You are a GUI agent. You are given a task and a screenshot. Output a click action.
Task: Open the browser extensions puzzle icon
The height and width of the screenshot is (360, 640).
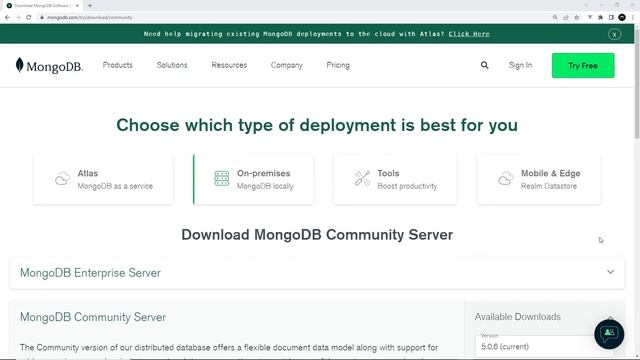coord(600,18)
